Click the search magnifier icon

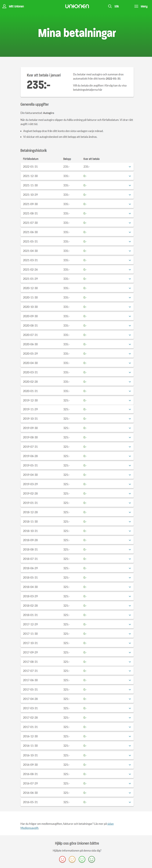point(110,6)
